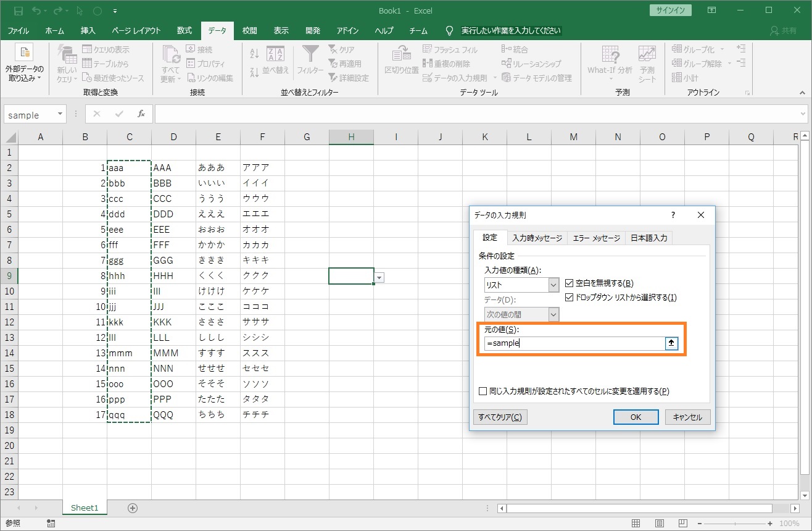Select the Sheet1 sheet tab
Viewport: 812px width, 531px height.
[x=85, y=508]
